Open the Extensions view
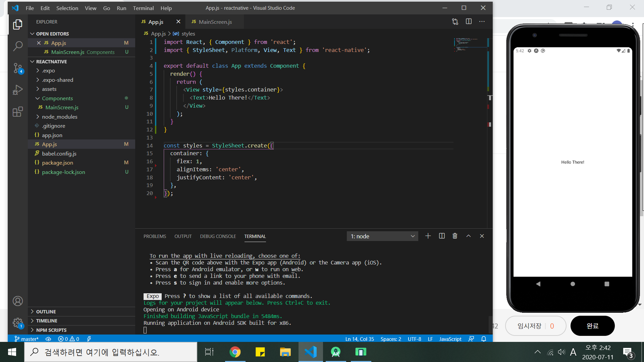The width and height of the screenshot is (644, 362). point(17,112)
